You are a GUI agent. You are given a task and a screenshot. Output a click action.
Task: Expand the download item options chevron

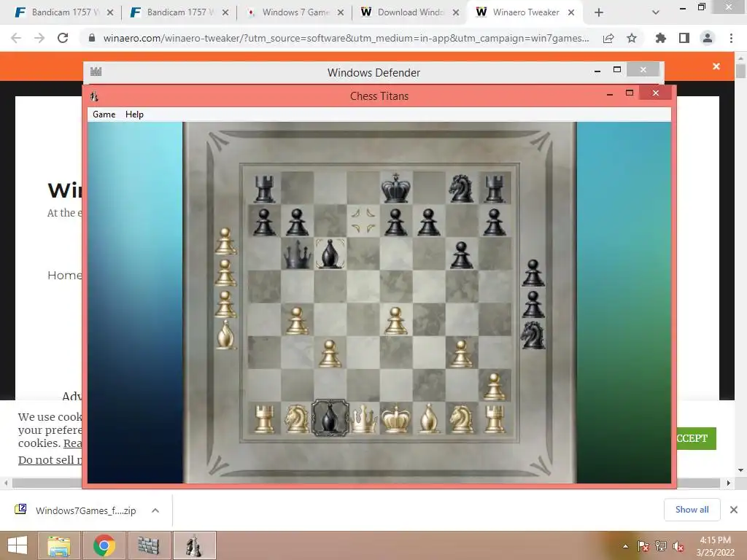click(x=155, y=510)
